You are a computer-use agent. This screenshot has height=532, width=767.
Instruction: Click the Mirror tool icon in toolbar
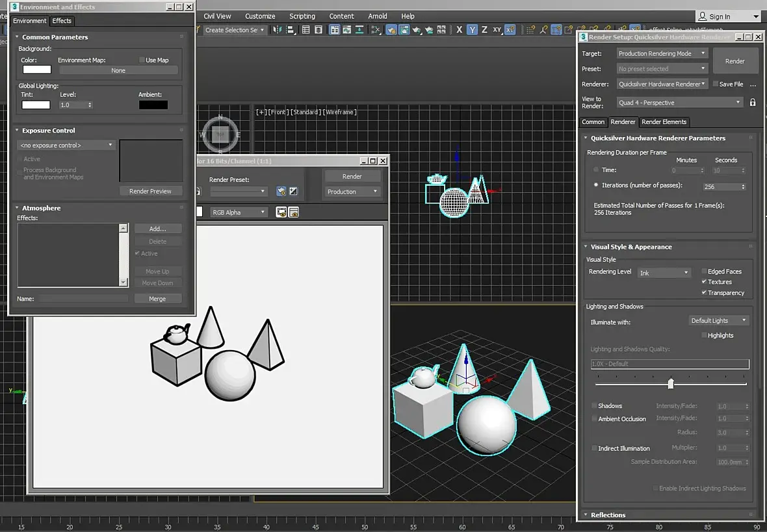(x=278, y=30)
